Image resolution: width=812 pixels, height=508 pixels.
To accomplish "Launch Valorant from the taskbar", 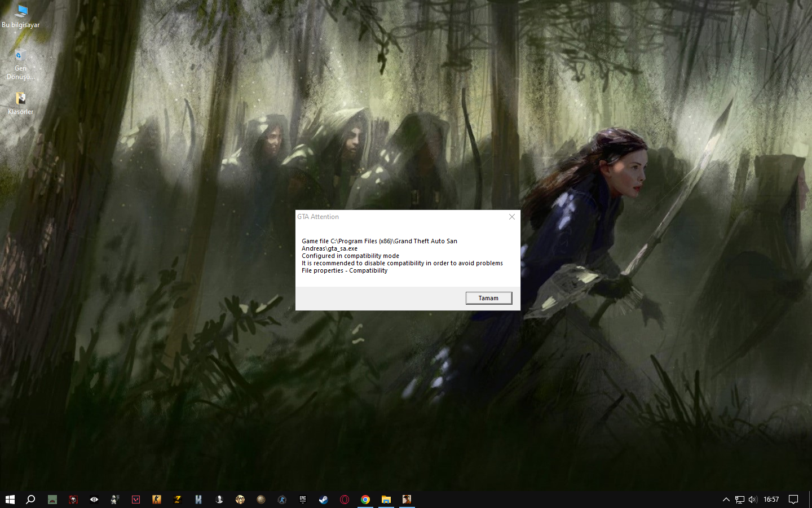I will (136, 500).
